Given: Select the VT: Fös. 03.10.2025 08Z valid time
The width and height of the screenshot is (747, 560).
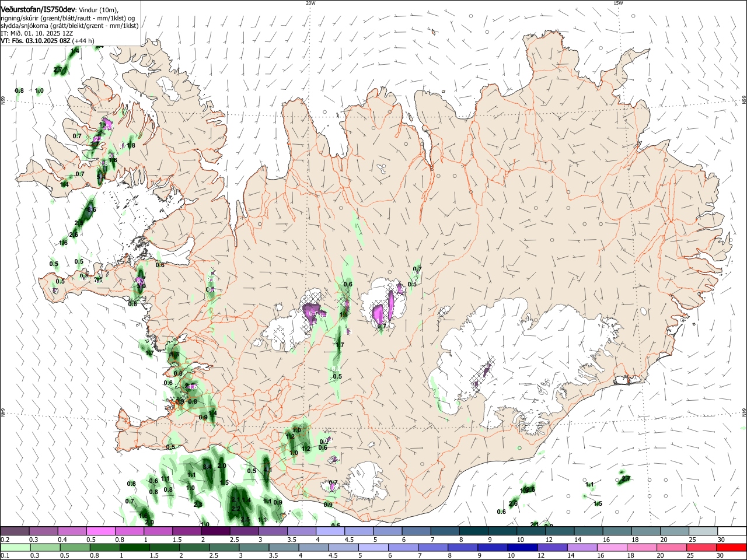Looking at the screenshot, I should (36, 41).
